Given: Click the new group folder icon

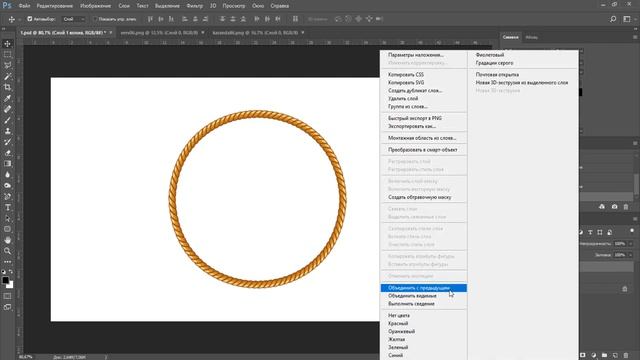Looking at the screenshot, I should click(x=604, y=356).
